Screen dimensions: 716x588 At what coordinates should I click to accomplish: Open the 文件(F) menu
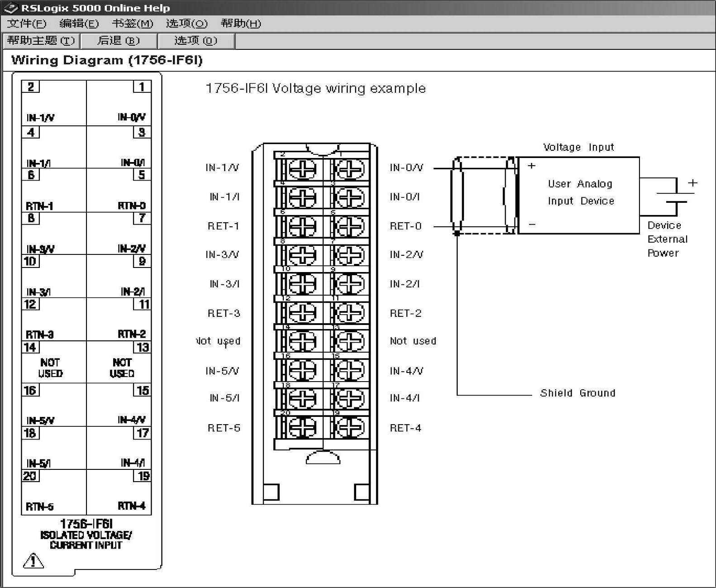[x=26, y=24]
